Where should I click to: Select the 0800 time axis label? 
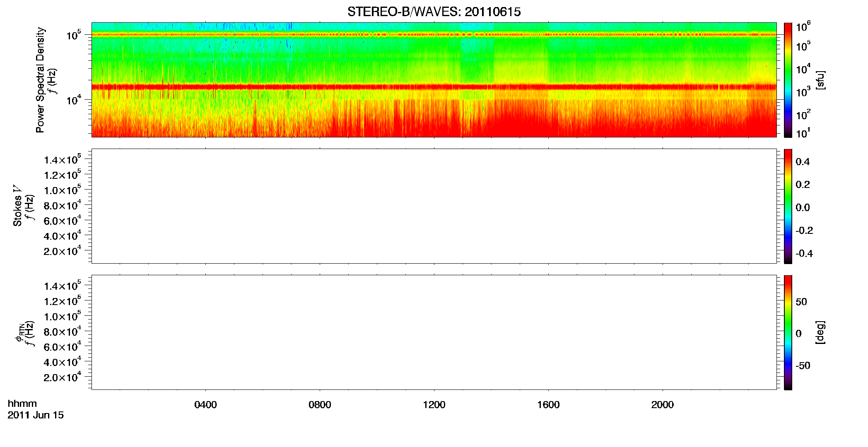click(x=320, y=405)
